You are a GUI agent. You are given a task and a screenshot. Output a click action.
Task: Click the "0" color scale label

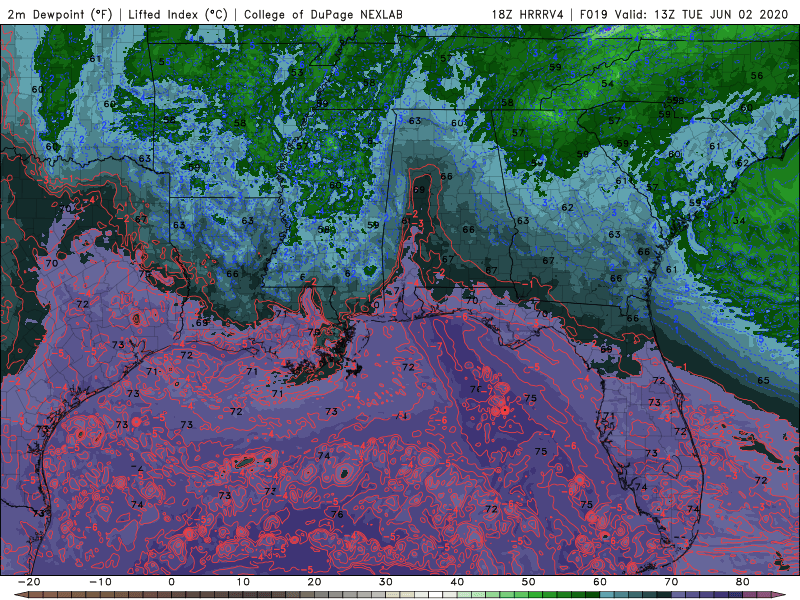coord(171,582)
